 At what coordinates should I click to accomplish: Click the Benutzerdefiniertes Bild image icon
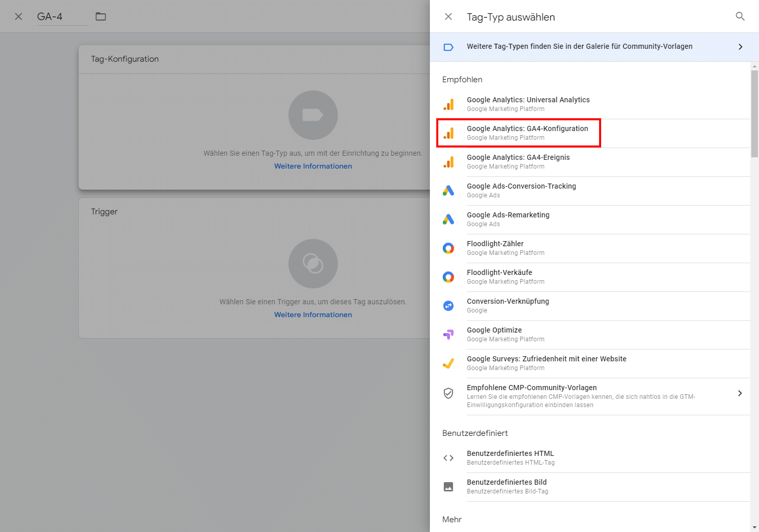pyautogui.click(x=448, y=487)
